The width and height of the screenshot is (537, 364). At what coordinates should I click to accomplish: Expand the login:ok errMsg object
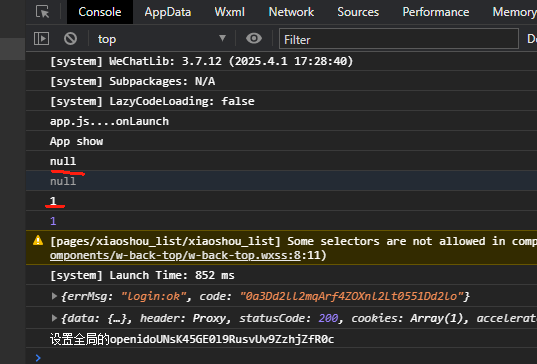click(54, 296)
